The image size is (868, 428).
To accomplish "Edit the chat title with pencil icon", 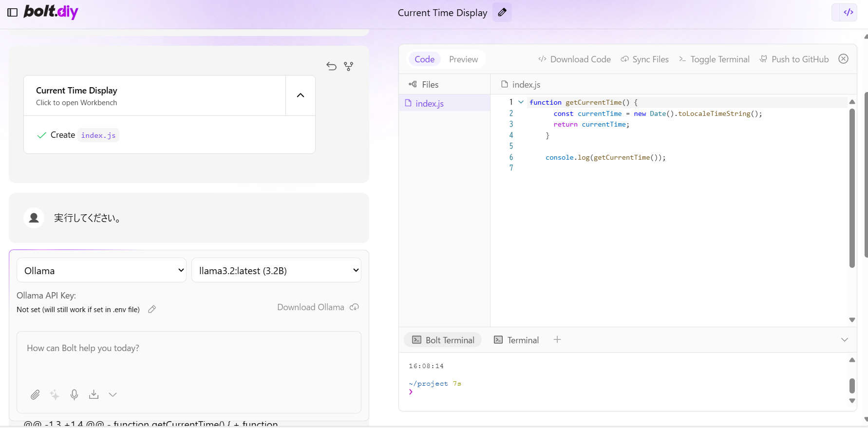I will pyautogui.click(x=502, y=12).
